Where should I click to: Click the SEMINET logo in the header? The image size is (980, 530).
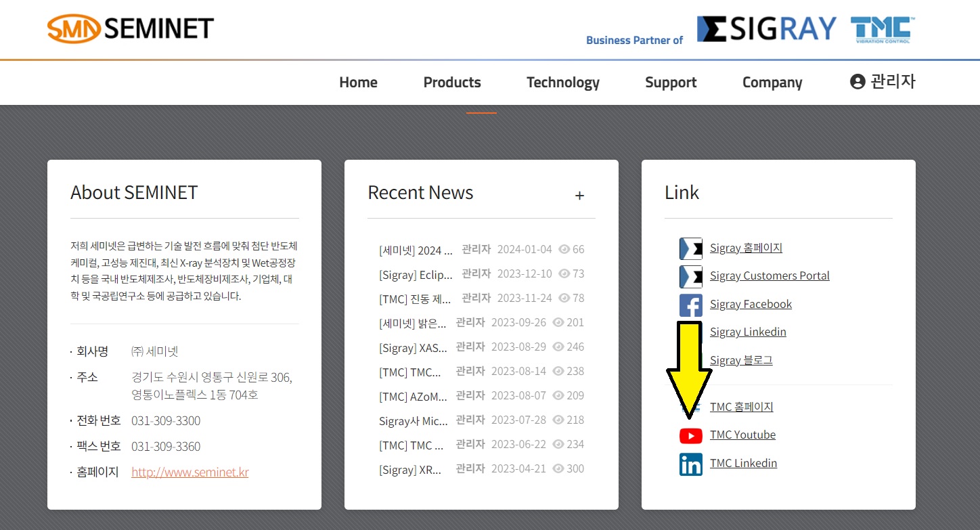click(131, 28)
